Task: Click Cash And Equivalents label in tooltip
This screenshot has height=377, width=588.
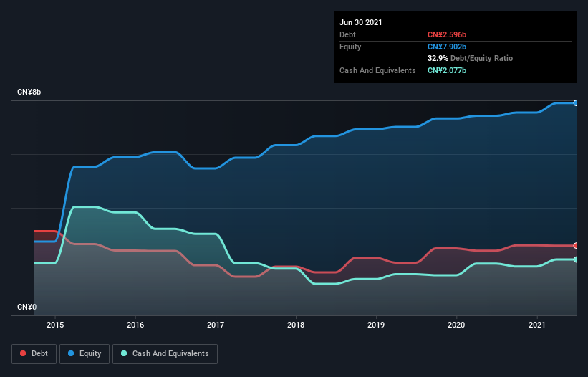Action: [x=377, y=70]
